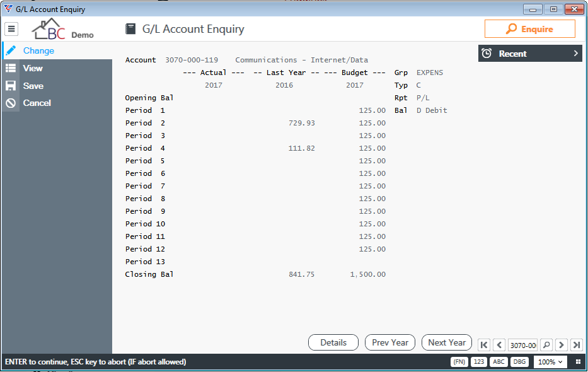Click the Details button
The image size is (588, 372).
pyautogui.click(x=333, y=343)
